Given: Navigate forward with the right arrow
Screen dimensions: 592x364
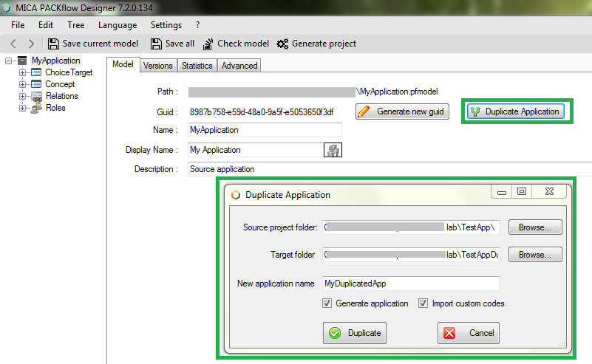Looking at the screenshot, I should click(x=30, y=44).
